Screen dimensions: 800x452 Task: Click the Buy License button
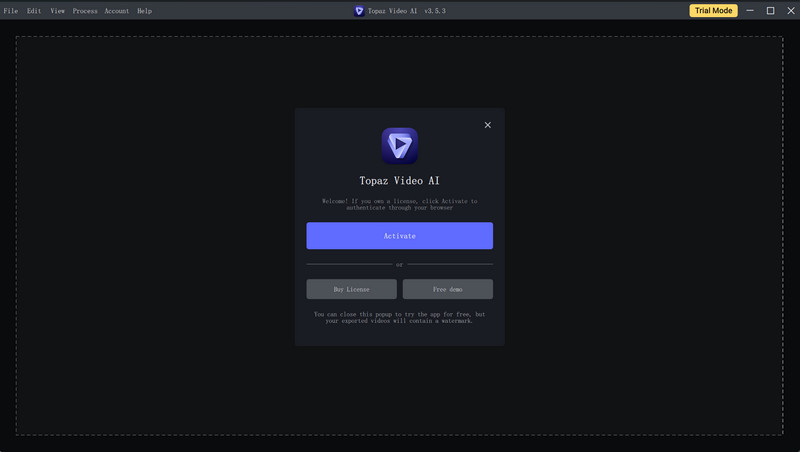tap(352, 289)
